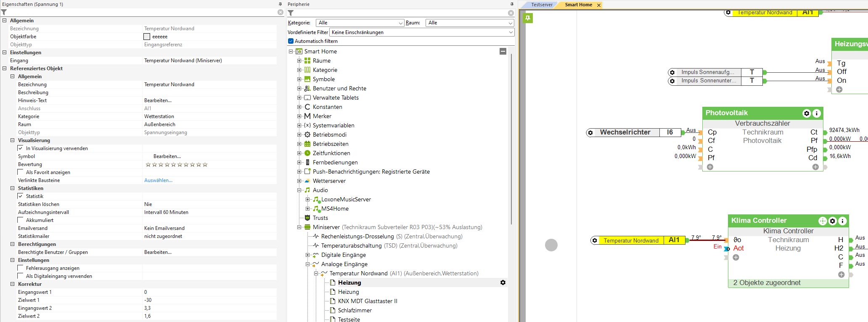Viewport: 868px width, 322px height.
Task: Switch to the Testserver tab
Action: (x=542, y=5)
